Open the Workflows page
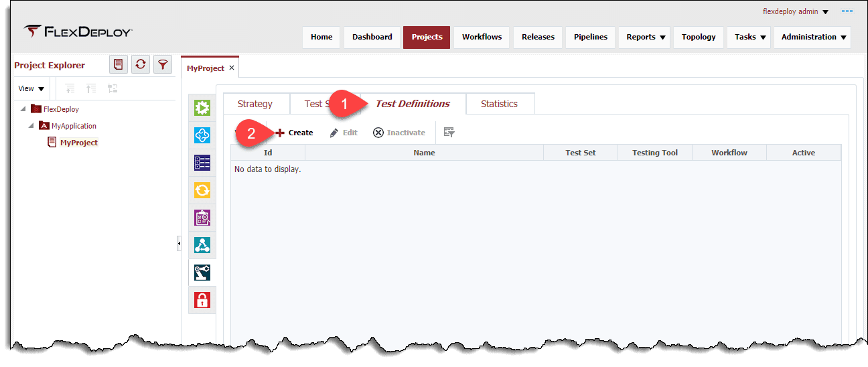The image size is (868, 367). point(482,37)
